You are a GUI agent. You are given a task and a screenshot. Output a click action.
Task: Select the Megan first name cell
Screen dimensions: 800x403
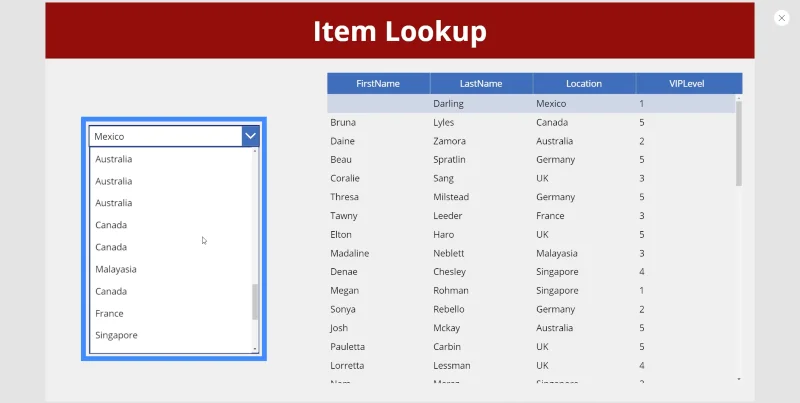344,291
